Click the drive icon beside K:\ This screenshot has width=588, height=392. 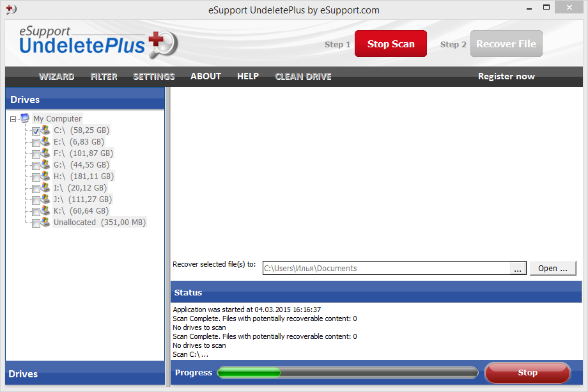[46, 210]
